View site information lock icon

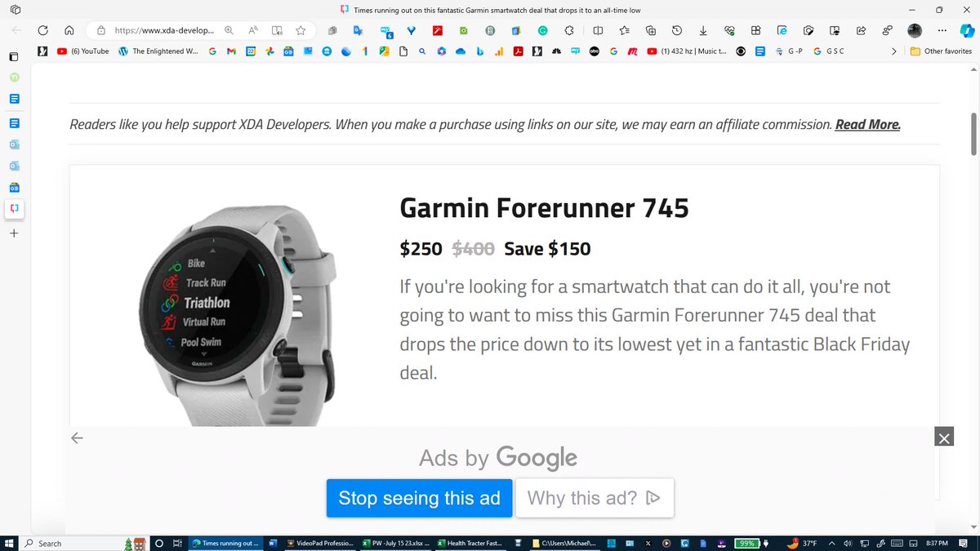[101, 30]
